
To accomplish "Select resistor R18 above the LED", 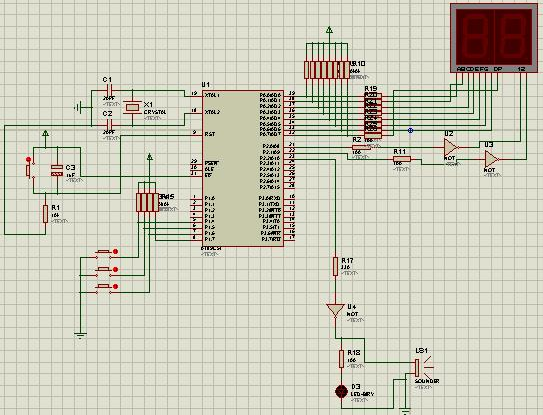I will tap(341, 359).
